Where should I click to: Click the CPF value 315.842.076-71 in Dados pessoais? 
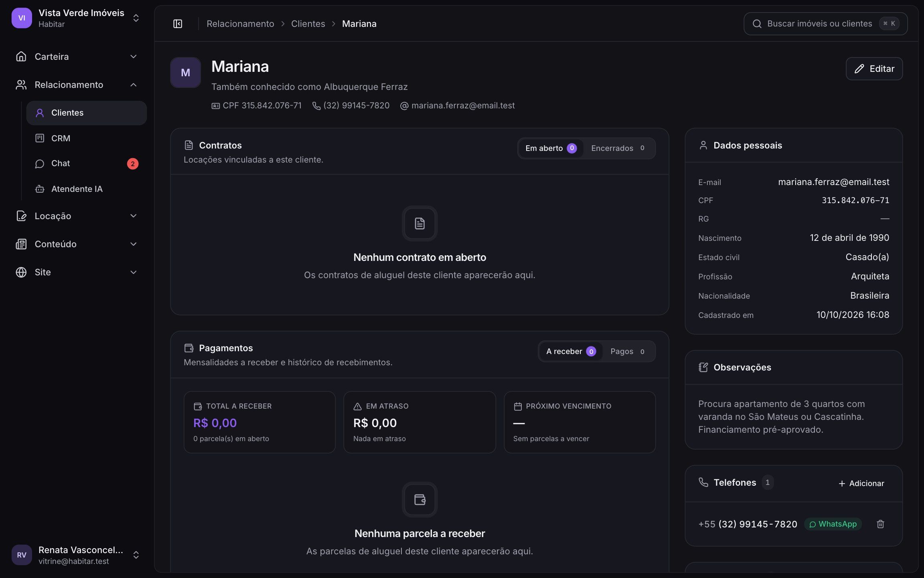(855, 200)
